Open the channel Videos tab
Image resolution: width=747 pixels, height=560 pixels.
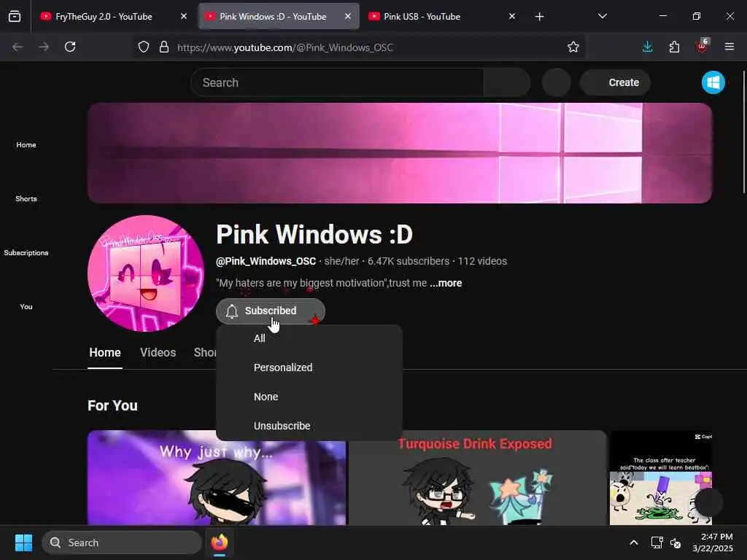click(158, 352)
